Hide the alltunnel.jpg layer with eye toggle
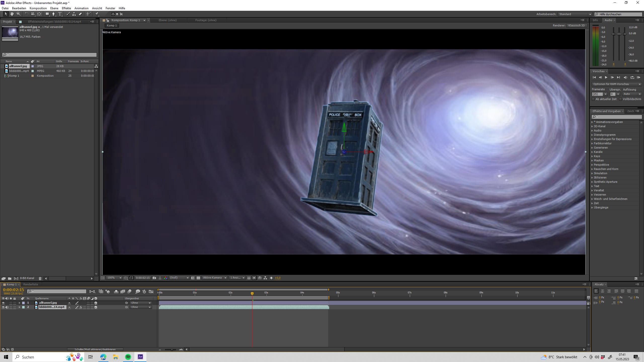 [3, 303]
